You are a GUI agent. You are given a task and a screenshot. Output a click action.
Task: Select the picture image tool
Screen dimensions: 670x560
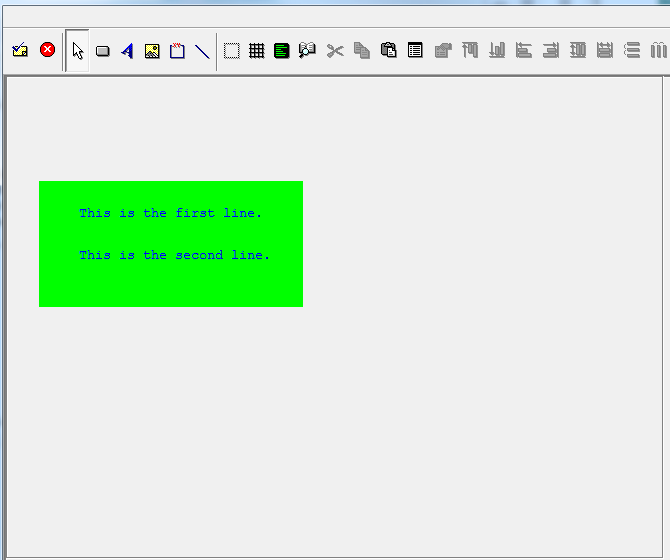point(152,51)
